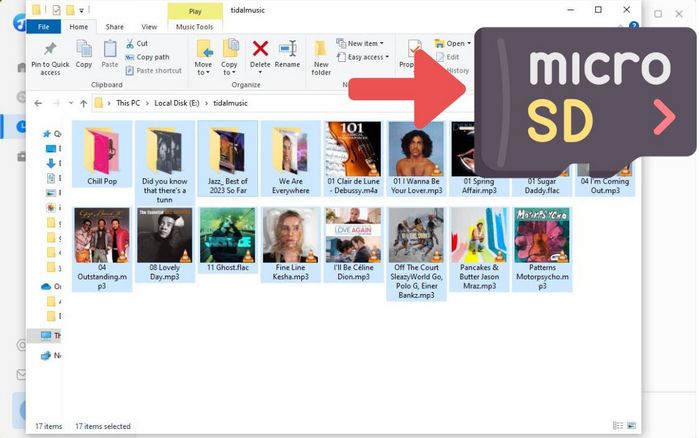This screenshot has height=438, width=700.
Task: Click the Play contextual tab header
Action: pos(195,11)
